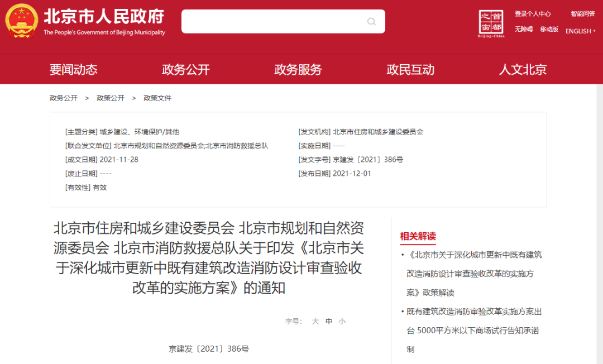Open the ENGLISH language dropdown
Image resolution: width=603 pixels, height=364 pixels.
tap(580, 31)
